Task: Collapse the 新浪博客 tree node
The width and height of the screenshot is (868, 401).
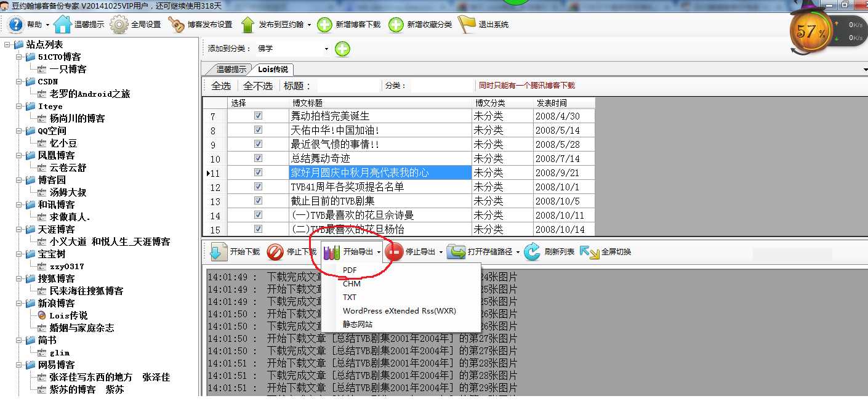Action: tap(20, 303)
